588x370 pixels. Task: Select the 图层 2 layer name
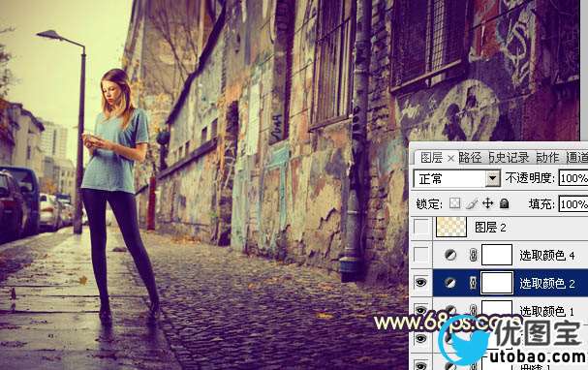pos(490,228)
